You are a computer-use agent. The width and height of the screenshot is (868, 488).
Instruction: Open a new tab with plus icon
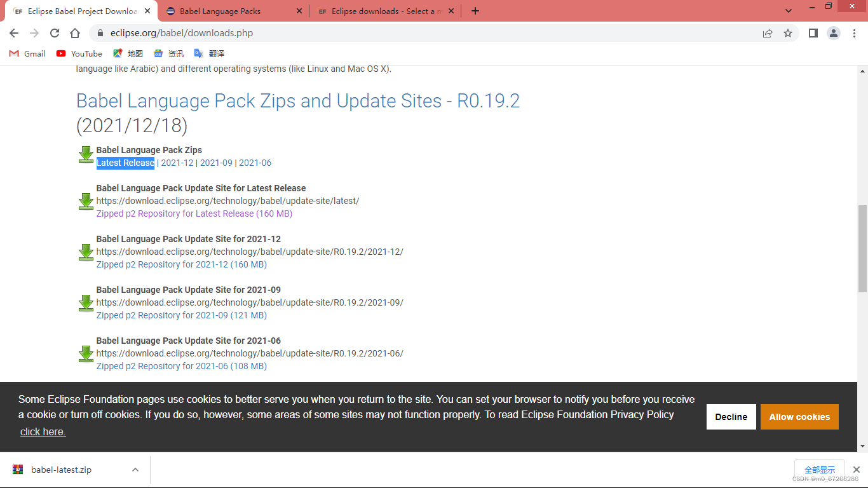pos(475,11)
